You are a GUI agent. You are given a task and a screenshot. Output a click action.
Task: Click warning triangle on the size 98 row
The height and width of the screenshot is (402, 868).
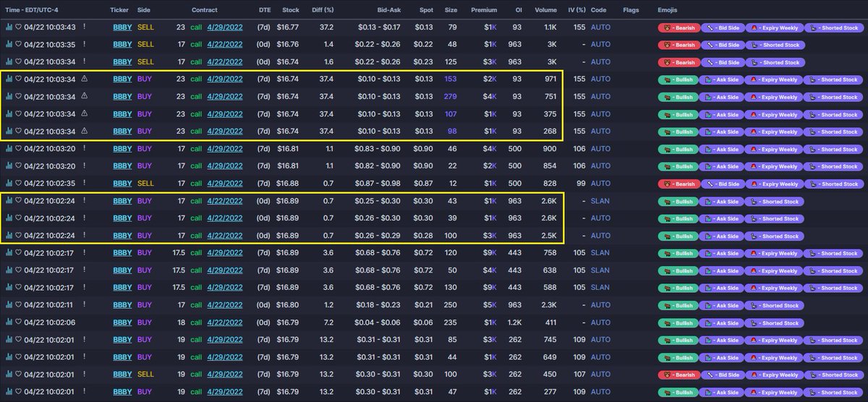pyautogui.click(x=84, y=131)
